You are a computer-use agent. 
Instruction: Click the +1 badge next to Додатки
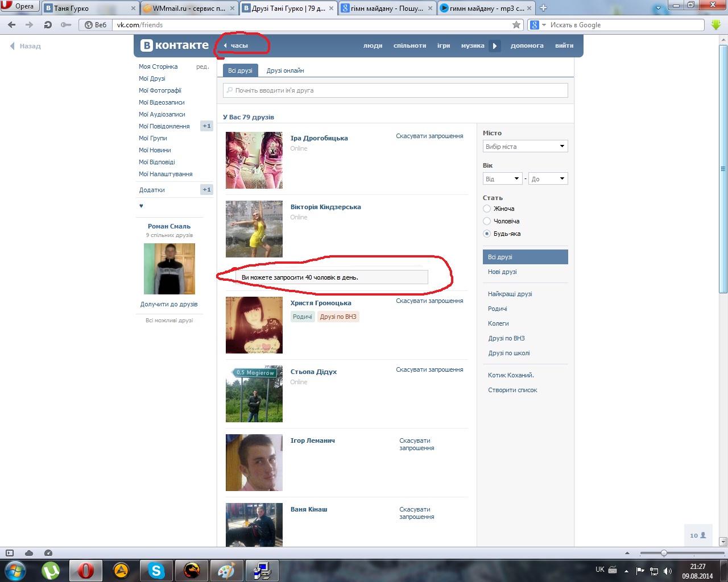pos(206,190)
